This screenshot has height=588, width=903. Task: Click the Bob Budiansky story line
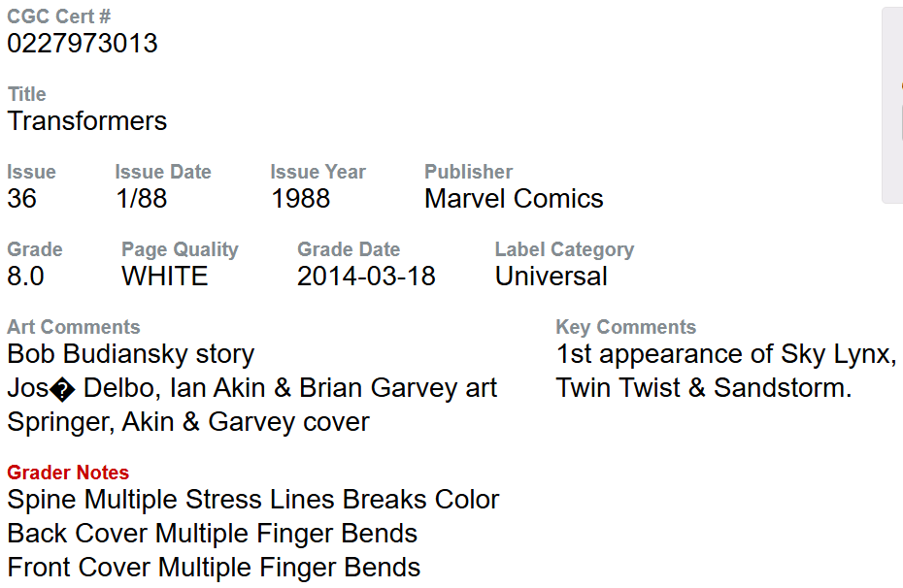click(x=131, y=354)
